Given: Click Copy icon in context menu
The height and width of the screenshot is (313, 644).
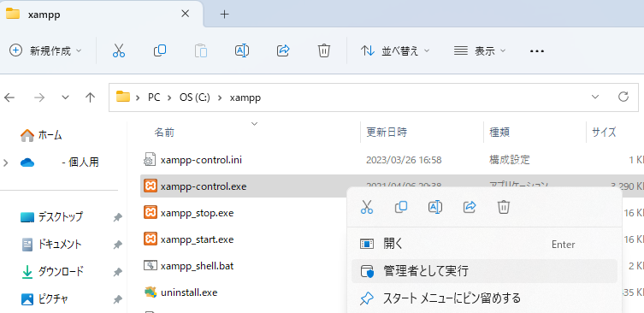Looking at the screenshot, I should 401,207.
